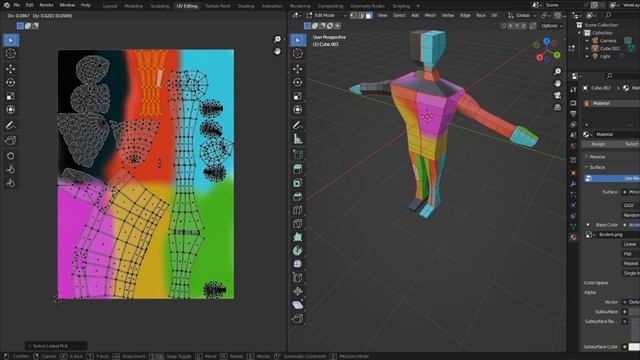Toggle the camera view icon

(x=558, y=95)
